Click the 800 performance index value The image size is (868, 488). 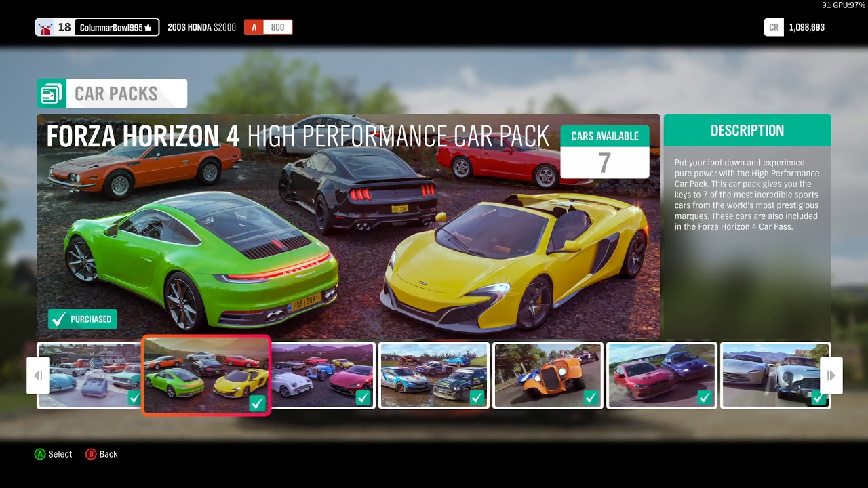click(277, 28)
